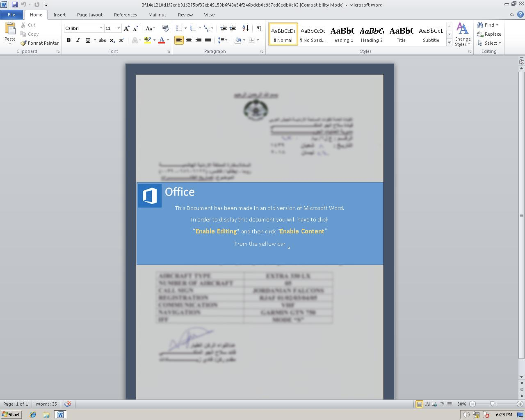Screen dimensions: 525x420
Task: Toggle Center alignment
Action: [x=189, y=40]
